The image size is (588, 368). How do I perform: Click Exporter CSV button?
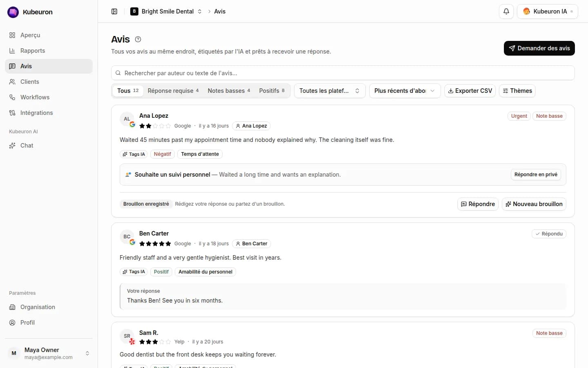(x=470, y=91)
